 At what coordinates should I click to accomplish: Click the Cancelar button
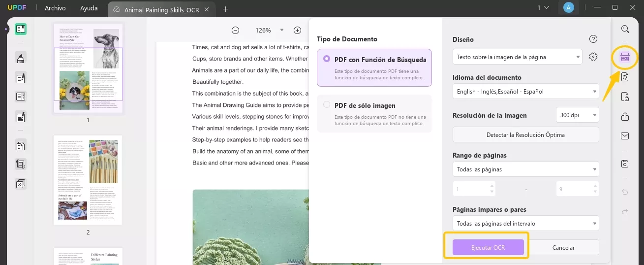tap(563, 247)
